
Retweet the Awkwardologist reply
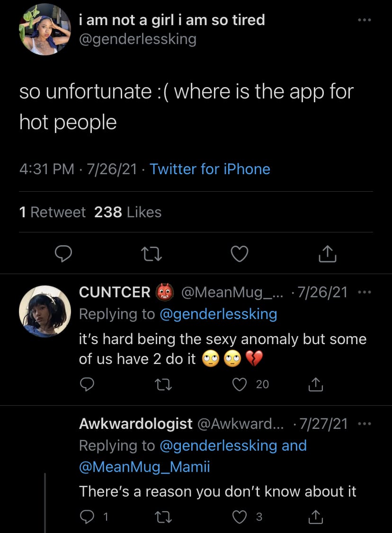click(x=163, y=517)
